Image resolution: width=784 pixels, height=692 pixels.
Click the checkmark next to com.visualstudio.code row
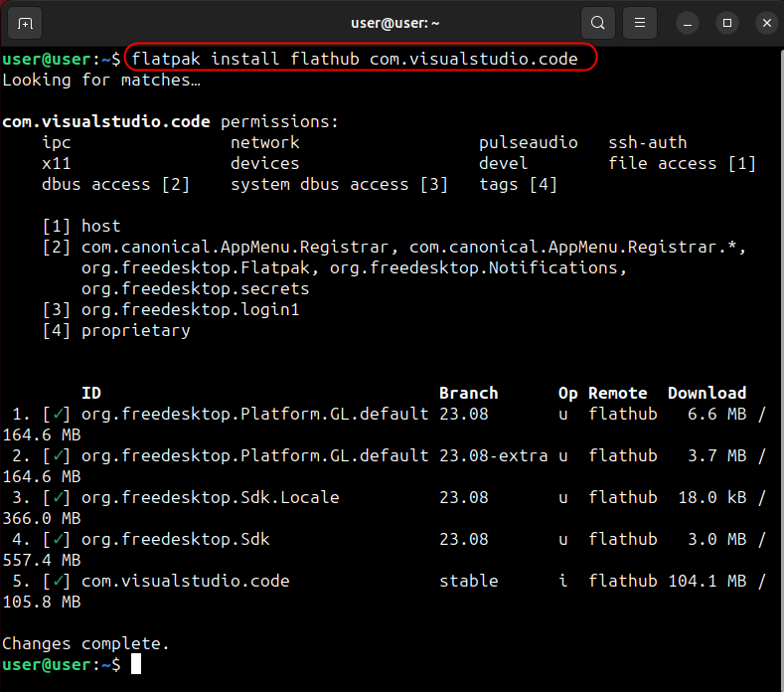tap(61, 581)
